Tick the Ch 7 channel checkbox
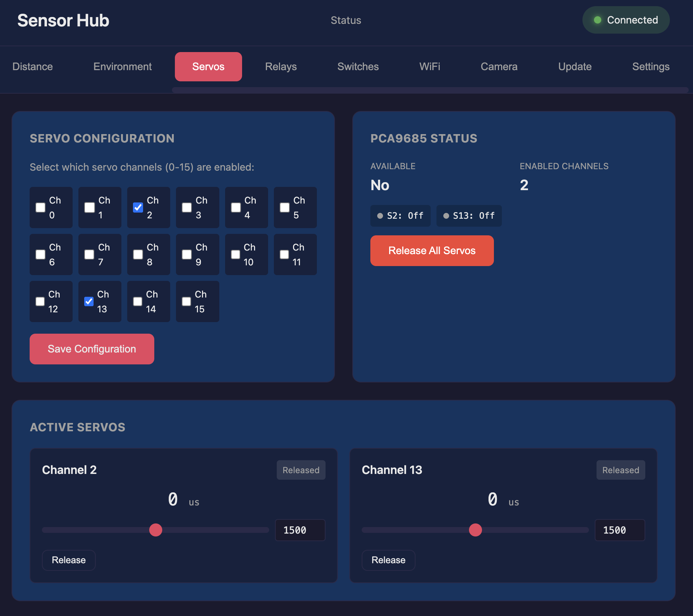The image size is (693, 616). (89, 254)
